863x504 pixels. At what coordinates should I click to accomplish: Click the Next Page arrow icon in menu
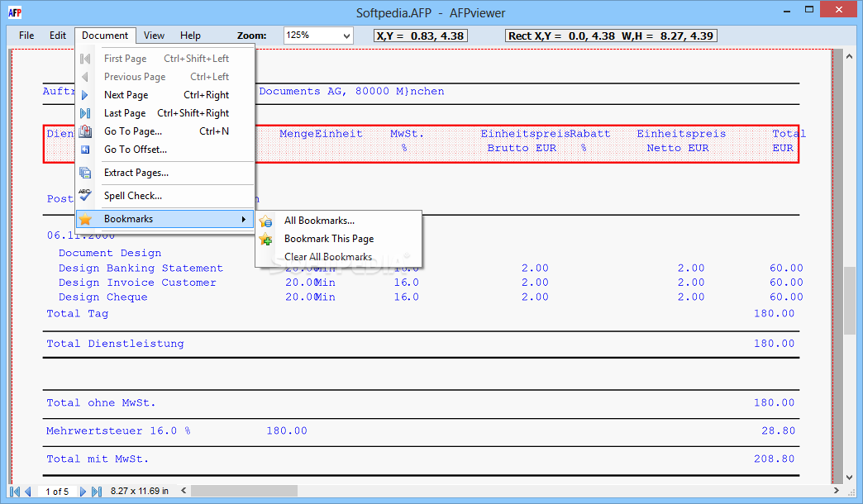[x=85, y=95]
